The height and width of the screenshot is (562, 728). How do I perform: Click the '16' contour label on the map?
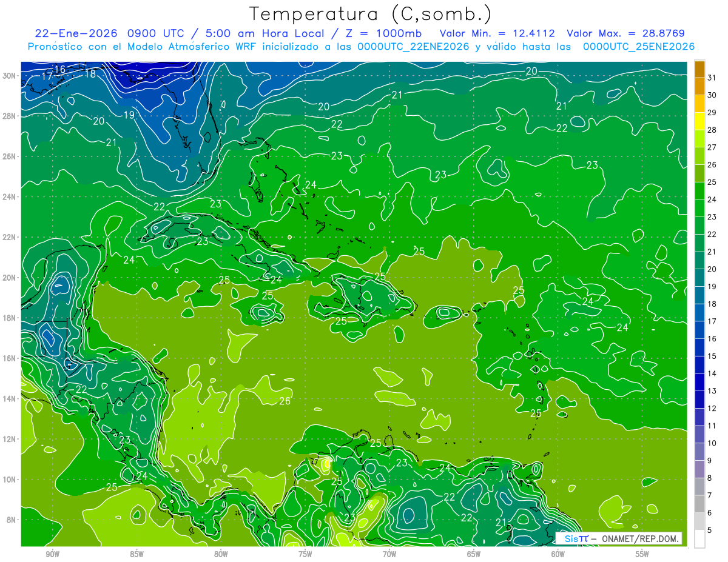coord(60,69)
